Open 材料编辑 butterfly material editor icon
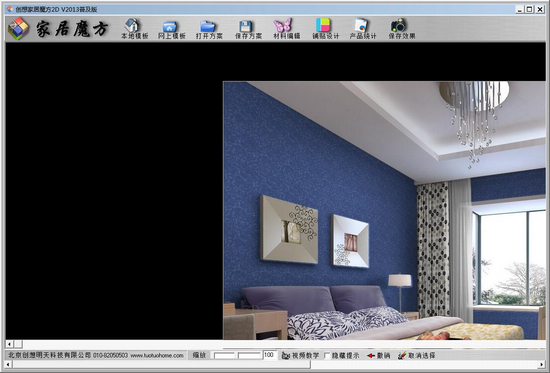The image size is (550, 373). (x=287, y=28)
